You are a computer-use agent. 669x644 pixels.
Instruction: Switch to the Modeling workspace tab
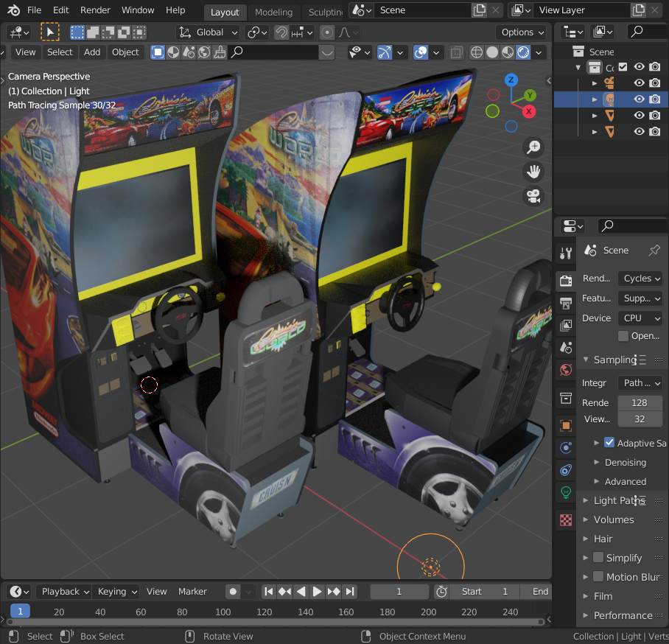pyautogui.click(x=273, y=12)
